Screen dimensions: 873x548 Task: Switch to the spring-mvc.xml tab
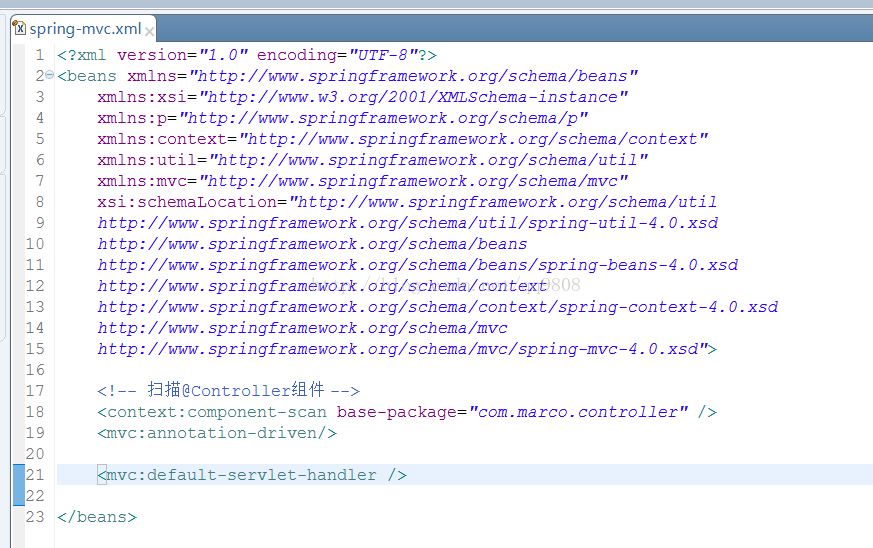click(85, 29)
